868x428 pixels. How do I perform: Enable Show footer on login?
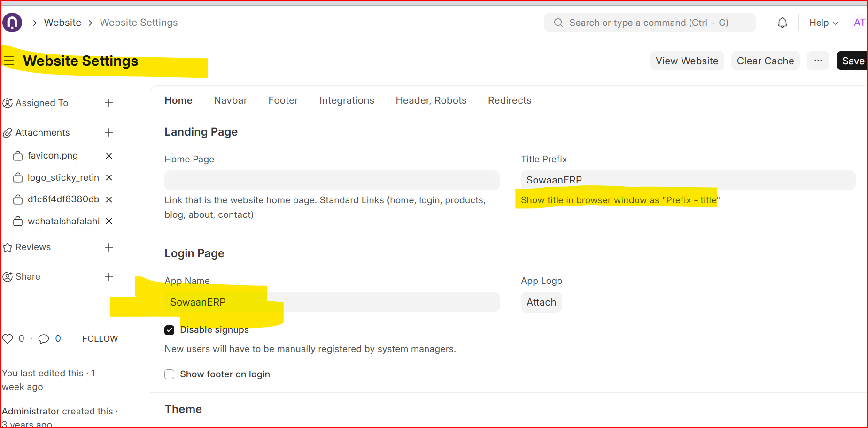(170, 374)
